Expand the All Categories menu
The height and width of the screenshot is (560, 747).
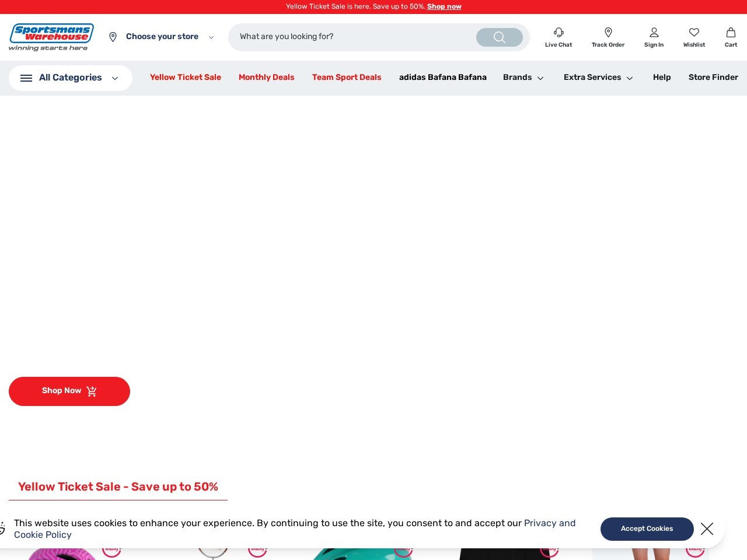coord(70,78)
